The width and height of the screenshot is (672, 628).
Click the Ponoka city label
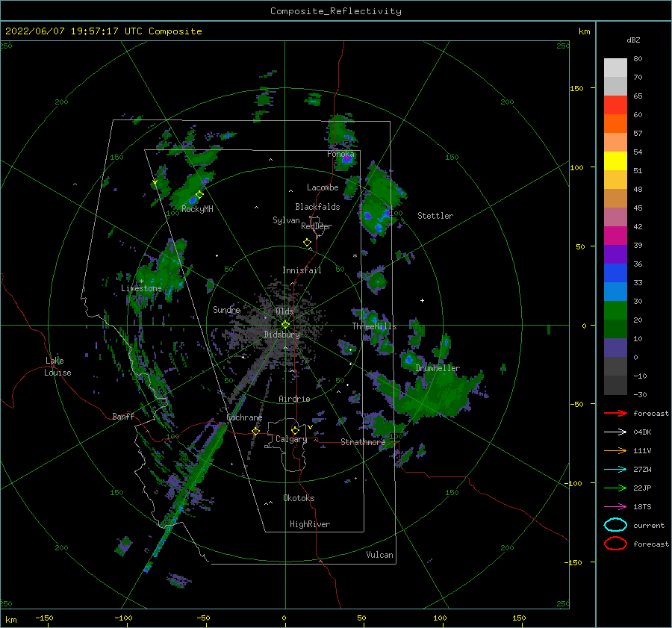pos(340,154)
